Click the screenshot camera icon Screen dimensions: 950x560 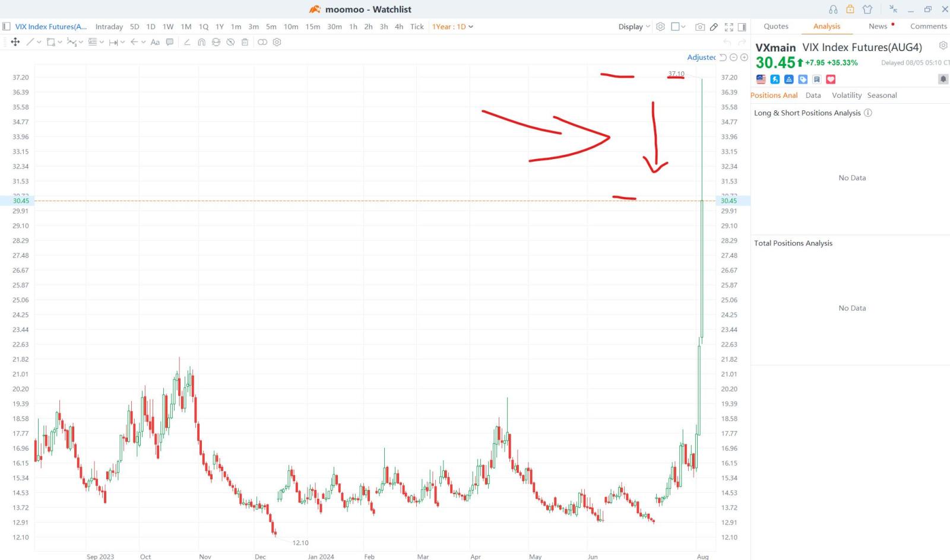click(700, 27)
